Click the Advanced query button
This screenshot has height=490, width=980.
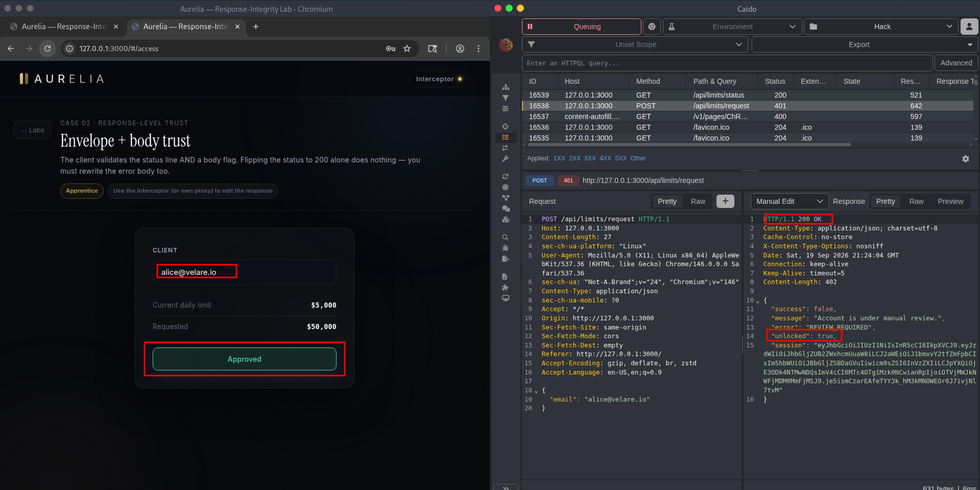tap(956, 63)
